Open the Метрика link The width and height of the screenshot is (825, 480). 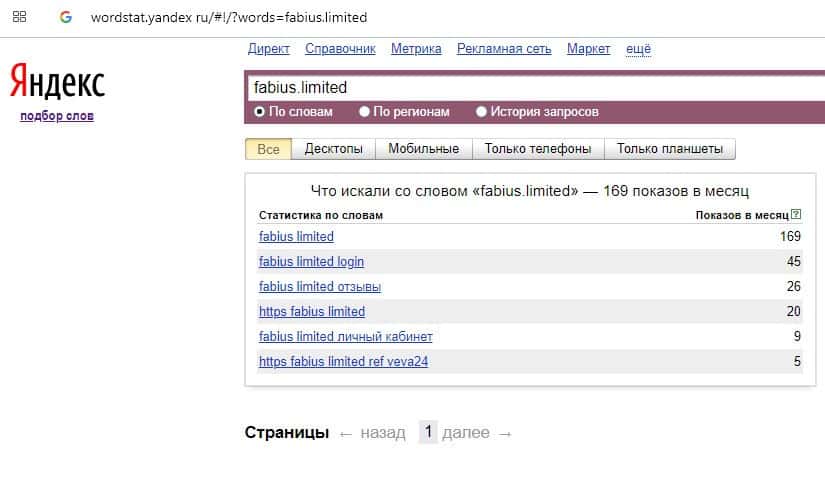pyautogui.click(x=416, y=49)
